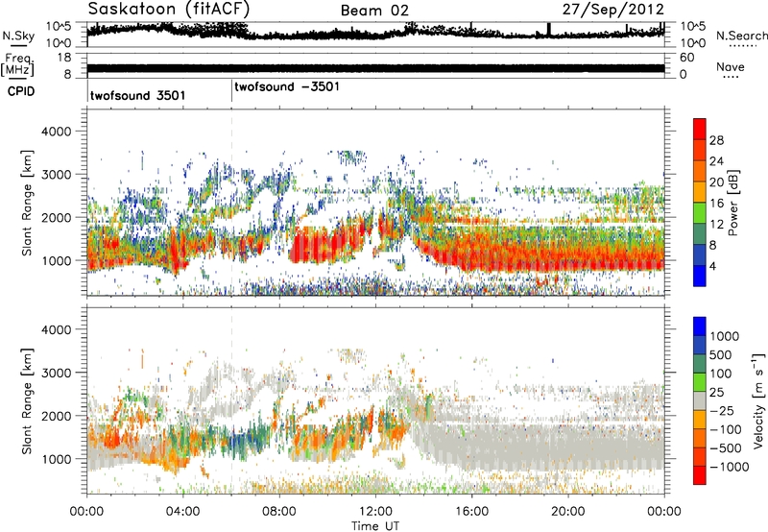Click the dashed CPID change line in power panel
768x532 pixels.
pyautogui.click(x=231, y=202)
